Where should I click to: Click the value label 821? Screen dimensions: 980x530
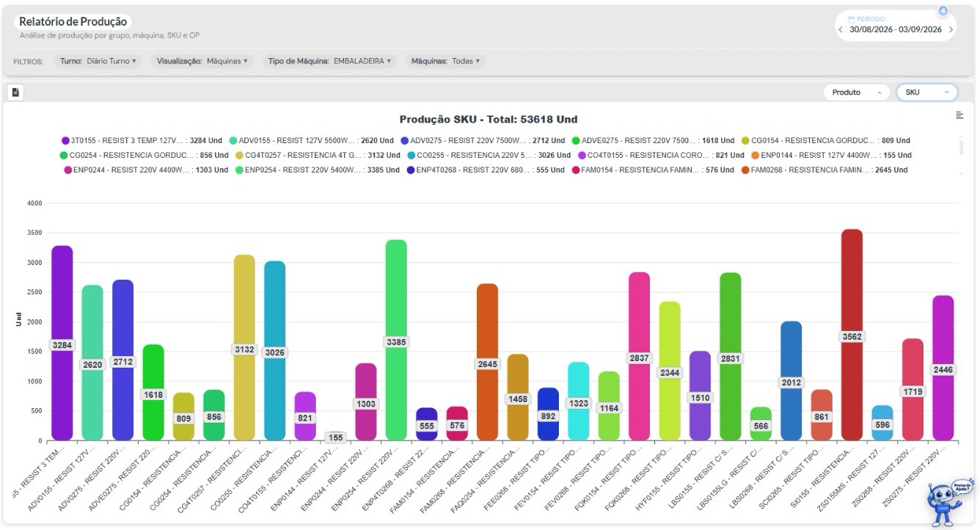(x=305, y=418)
